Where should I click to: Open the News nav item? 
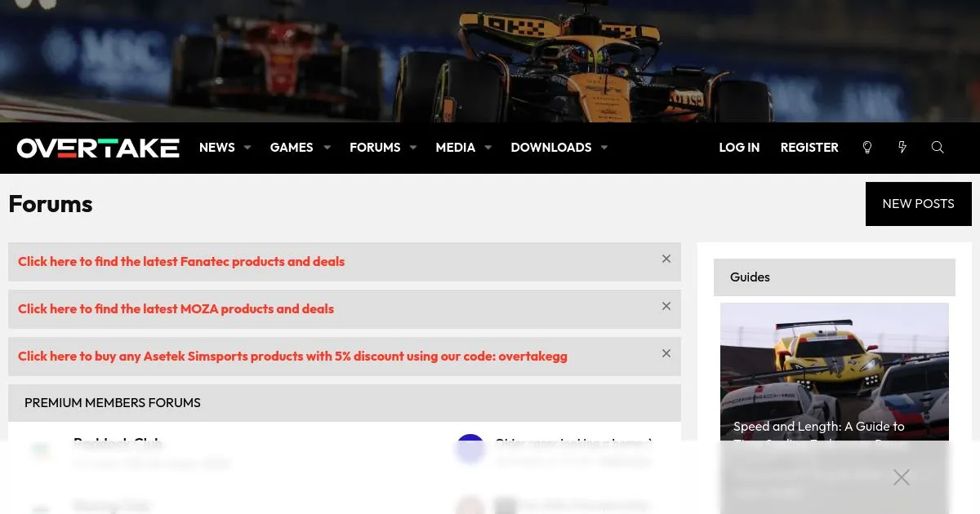(217, 148)
